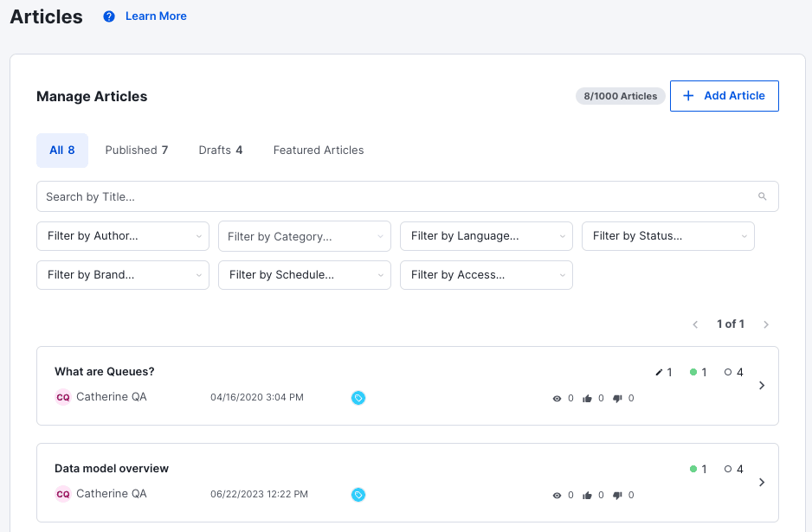The width and height of the screenshot is (812, 532).
Task: Click the blue tag icon on Data model overview
Action: 358,495
